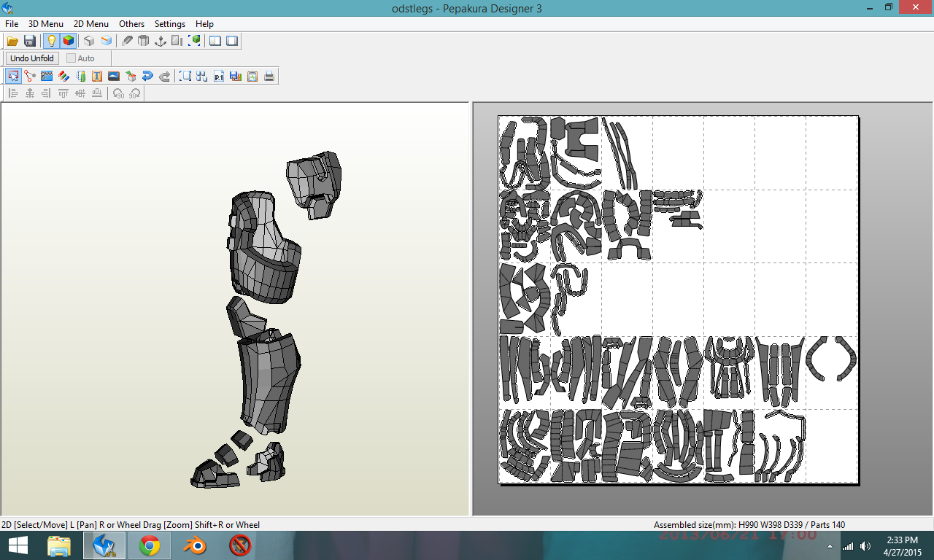Click the align vertical center icon
Screen dimensions: 934x560
tap(80, 93)
